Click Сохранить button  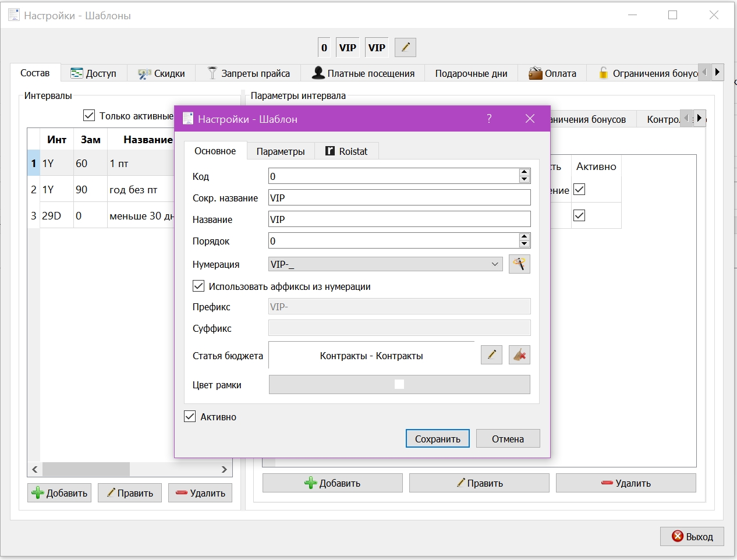(437, 438)
